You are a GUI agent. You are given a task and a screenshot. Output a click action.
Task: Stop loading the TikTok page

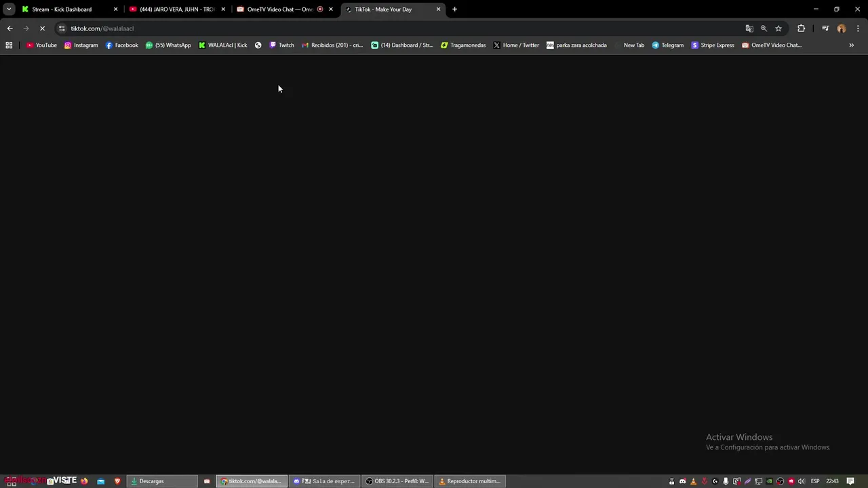[42, 28]
